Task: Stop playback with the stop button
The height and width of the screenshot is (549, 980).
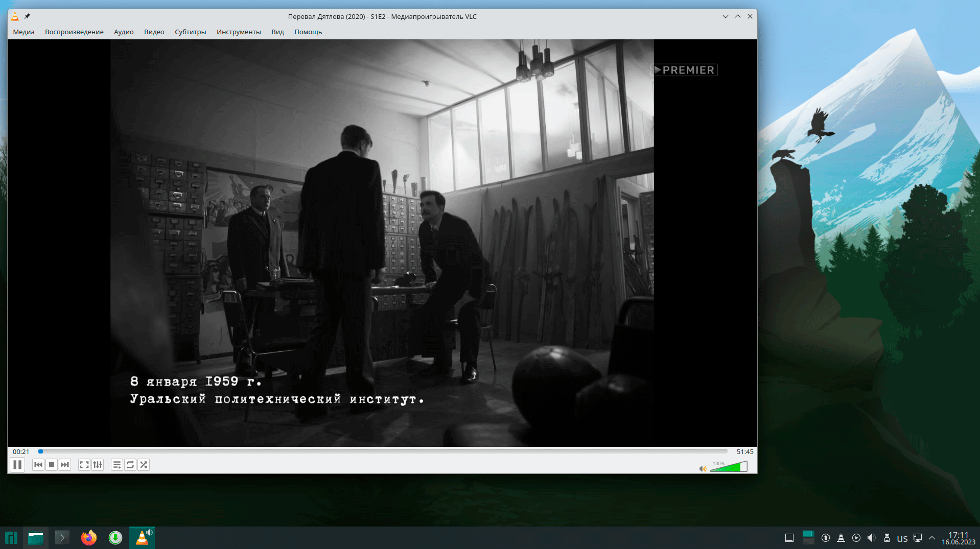Action: 52,465
